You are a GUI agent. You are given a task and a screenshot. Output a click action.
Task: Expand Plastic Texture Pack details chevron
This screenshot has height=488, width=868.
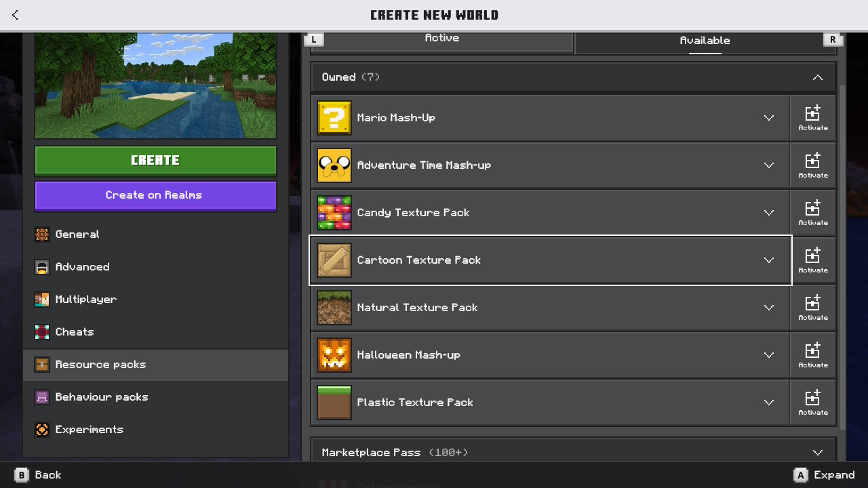pyautogui.click(x=769, y=403)
